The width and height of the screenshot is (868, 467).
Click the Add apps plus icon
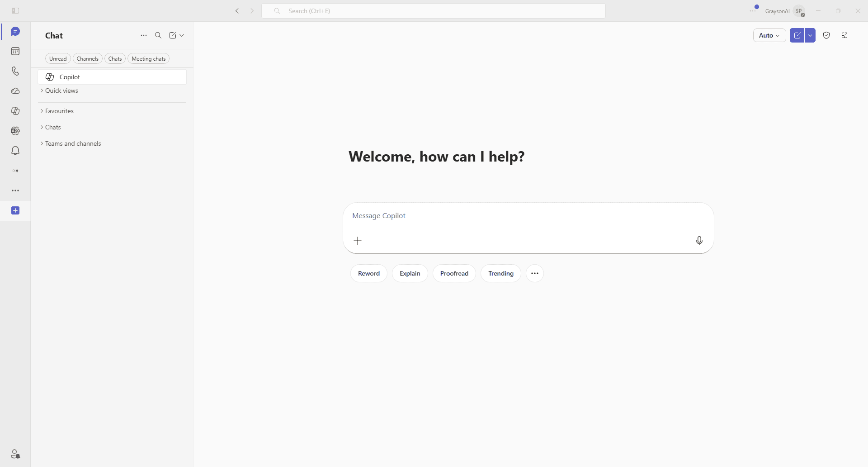(15, 211)
